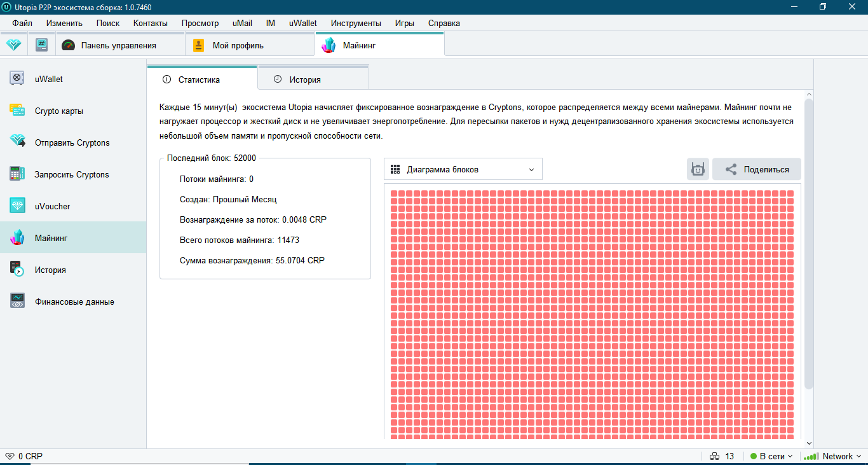Click the Финансовые данные chart icon

(17, 301)
